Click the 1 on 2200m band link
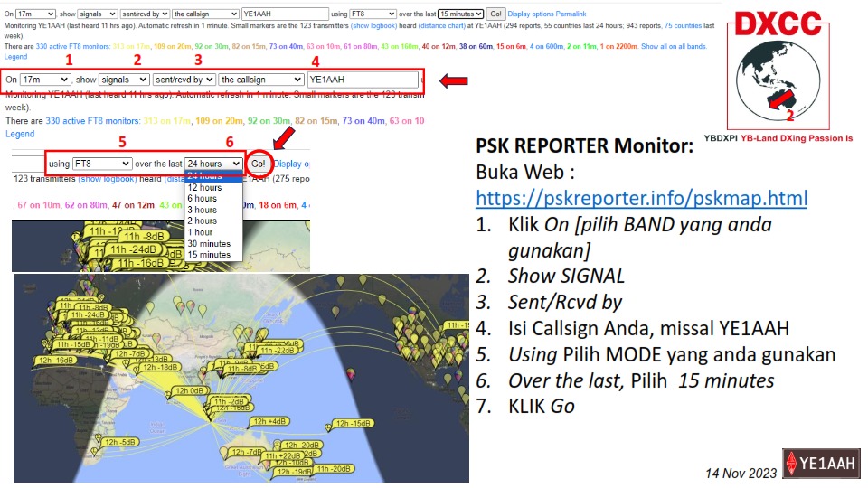 click(x=618, y=46)
